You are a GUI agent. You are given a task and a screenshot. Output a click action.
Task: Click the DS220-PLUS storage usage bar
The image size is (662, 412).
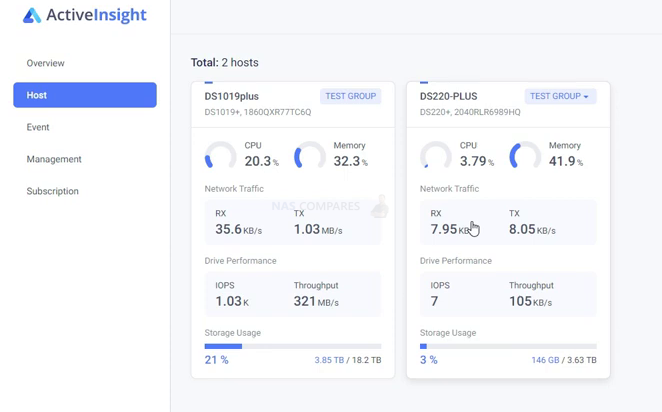coord(508,346)
